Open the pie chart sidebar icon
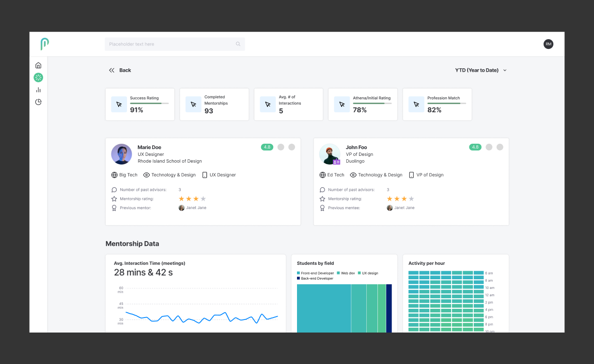Viewport: 594px width, 364px height. (x=38, y=102)
